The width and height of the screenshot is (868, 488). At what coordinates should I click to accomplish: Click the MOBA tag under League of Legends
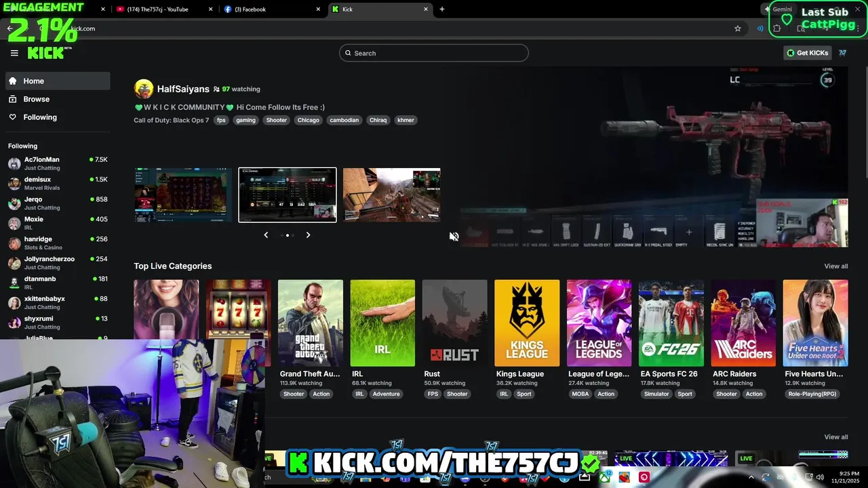(x=580, y=394)
